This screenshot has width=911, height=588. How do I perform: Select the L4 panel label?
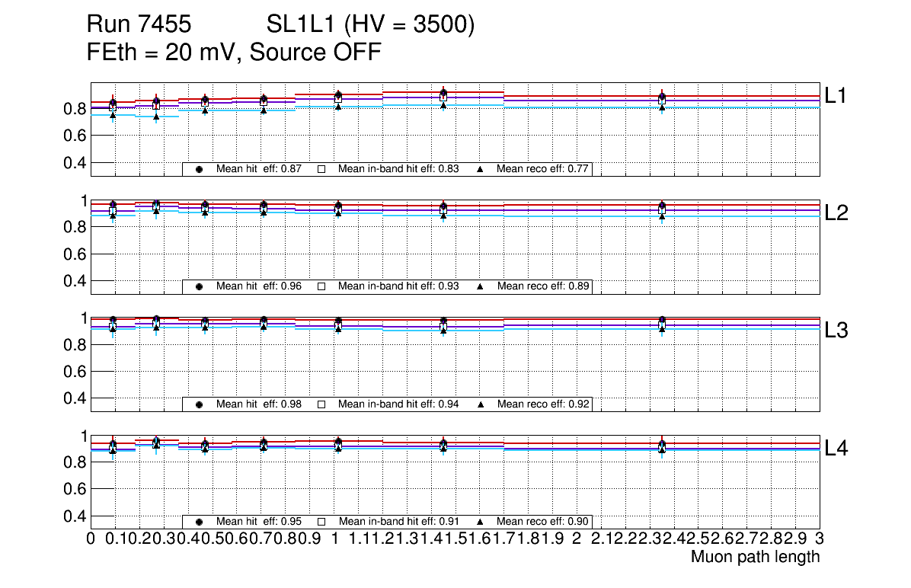(x=836, y=448)
